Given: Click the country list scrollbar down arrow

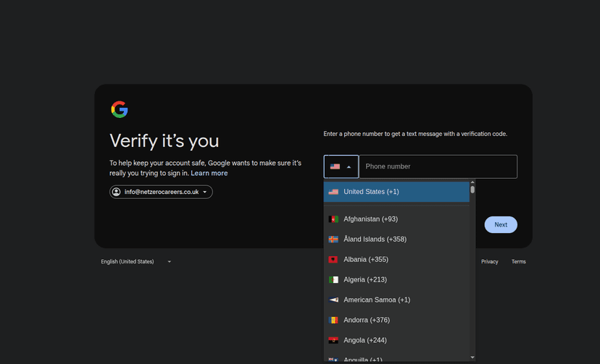Looking at the screenshot, I should tap(472, 357).
